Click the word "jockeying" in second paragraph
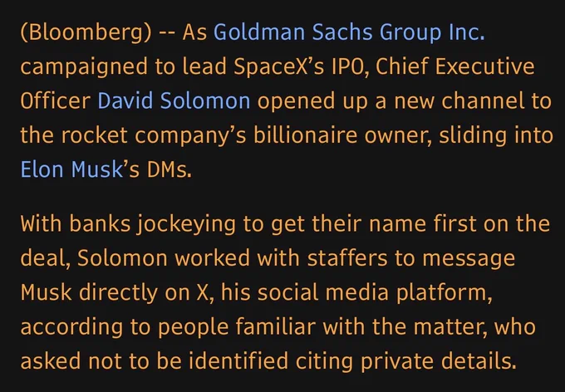Image resolution: width=565 pixels, height=392 pixels. tap(186, 224)
